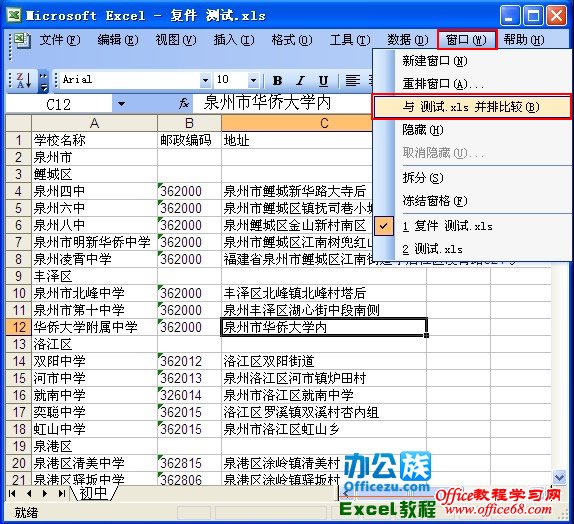Open the 文件(F) menu
Screen dimensions: 574x524
60,40
